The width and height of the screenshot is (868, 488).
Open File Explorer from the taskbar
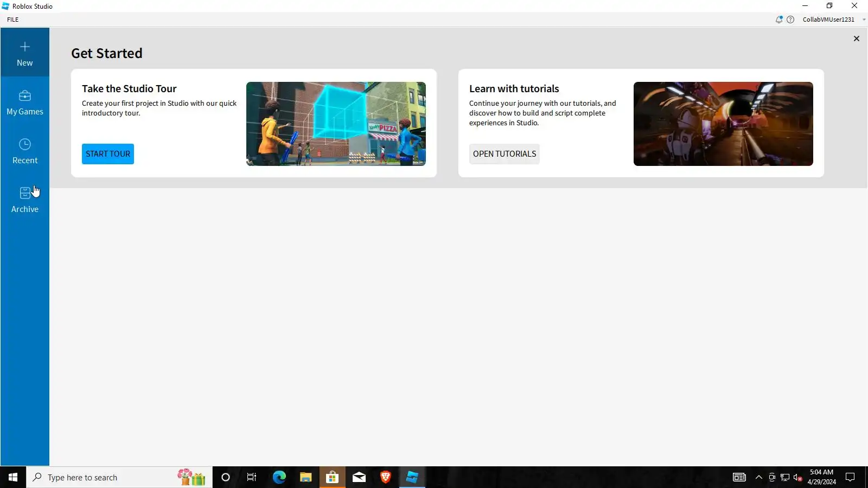pyautogui.click(x=305, y=477)
